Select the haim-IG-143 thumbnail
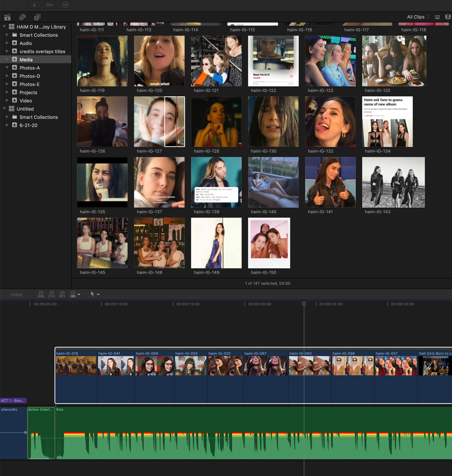 [x=393, y=182]
